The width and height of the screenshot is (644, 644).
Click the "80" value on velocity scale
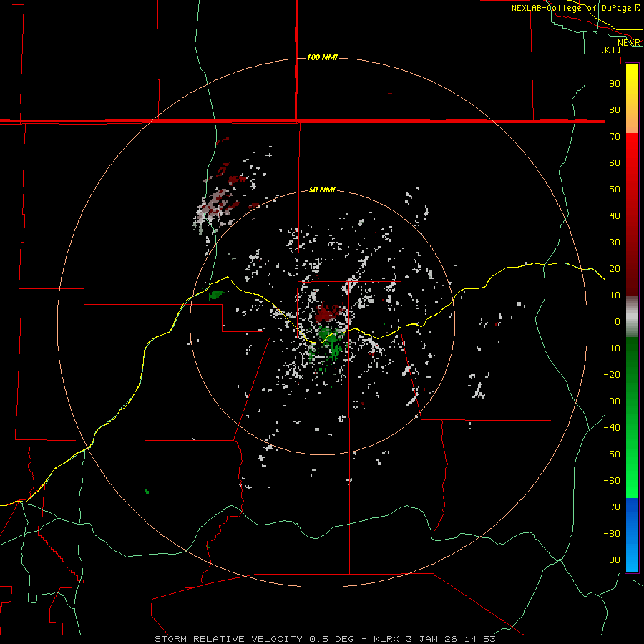pyautogui.click(x=615, y=109)
